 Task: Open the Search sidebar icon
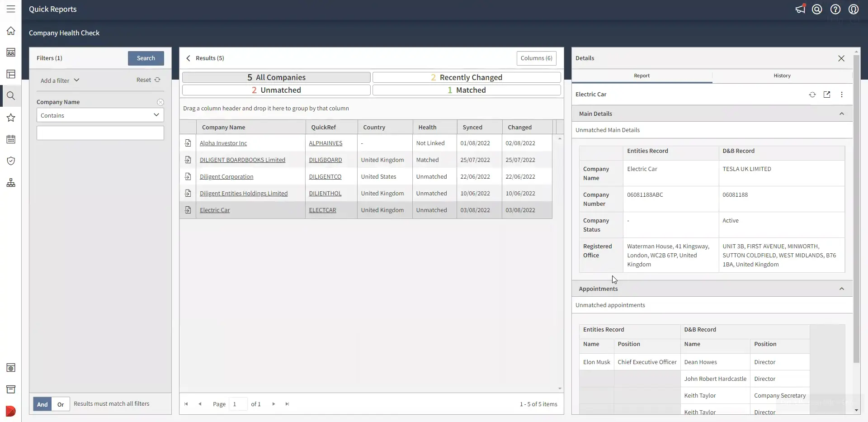click(x=11, y=96)
